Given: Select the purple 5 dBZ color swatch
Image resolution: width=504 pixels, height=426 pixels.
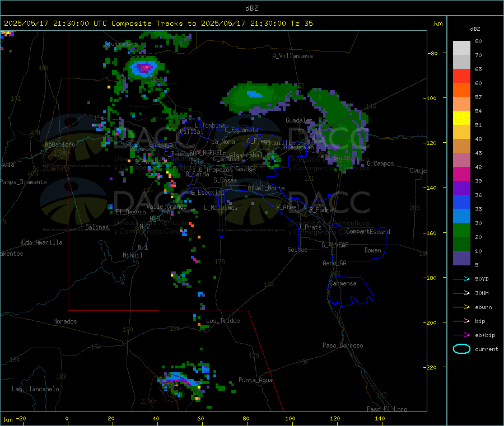Looking at the screenshot, I should [461, 258].
